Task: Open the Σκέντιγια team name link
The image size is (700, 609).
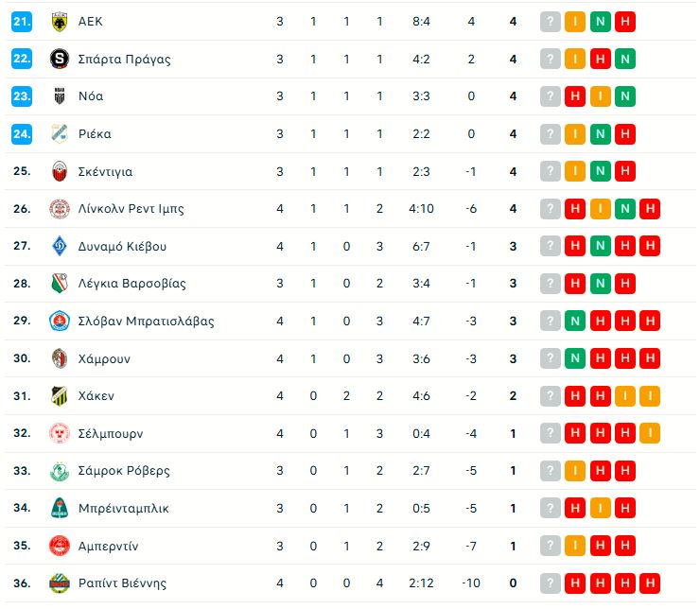Action: (x=105, y=171)
